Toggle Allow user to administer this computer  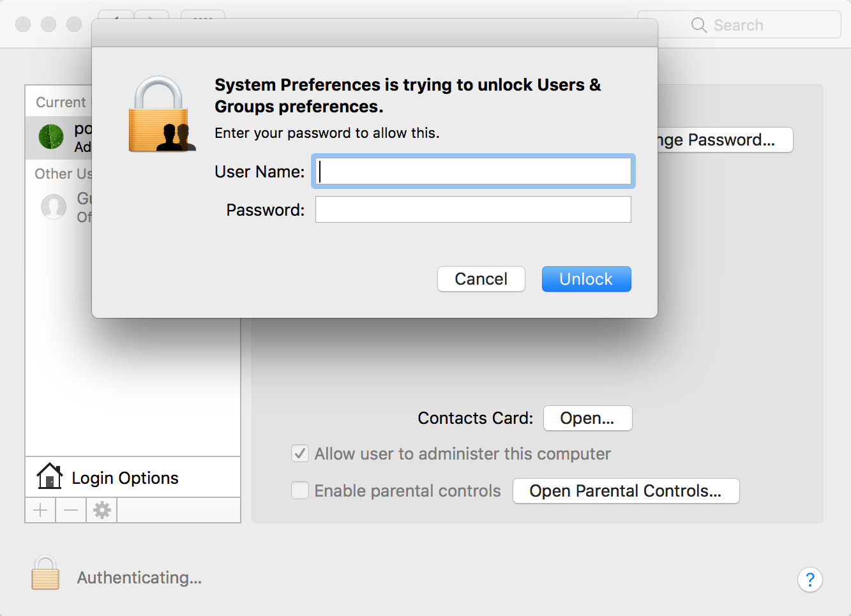pyautogui.click(x=300, y=454)
